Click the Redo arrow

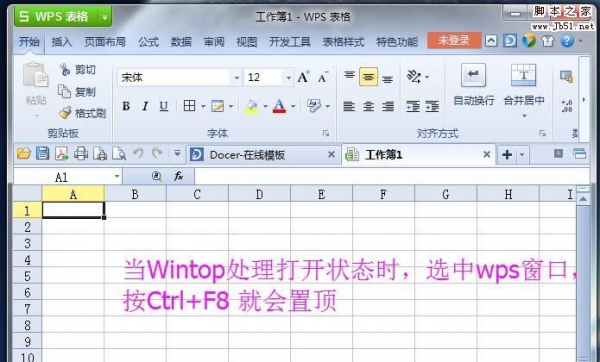[157, 153]
